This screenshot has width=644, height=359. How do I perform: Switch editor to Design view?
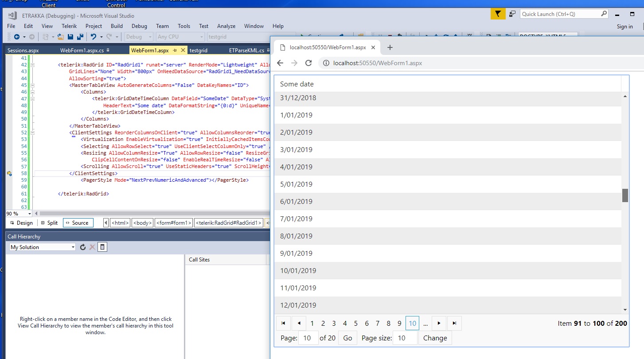pyautogui.click(x=21, y=223)
